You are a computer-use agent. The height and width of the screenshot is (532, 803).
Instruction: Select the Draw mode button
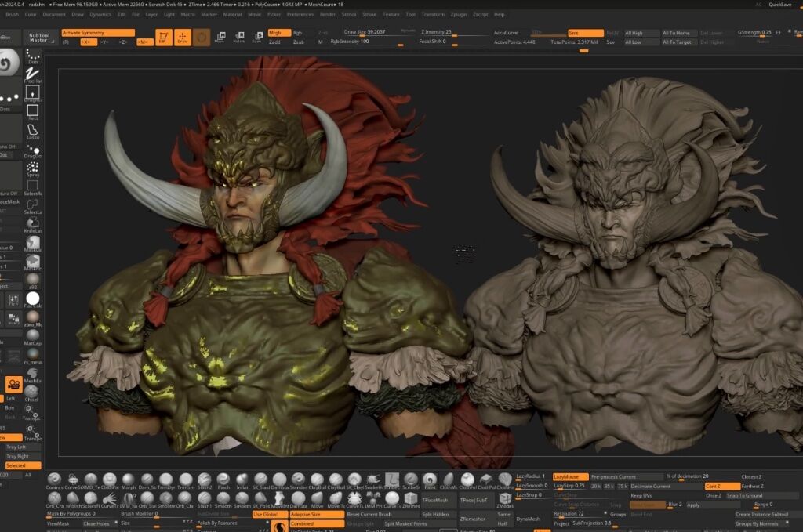(x=182, y=38)
